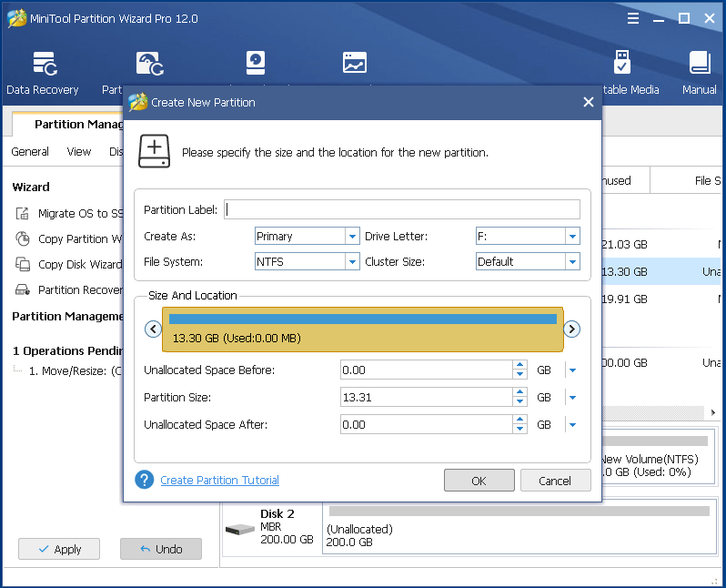Screen dimensions: 726x588
Task: Select the 21.03 GB row in the partition list
Action: [x=661, y=244]
